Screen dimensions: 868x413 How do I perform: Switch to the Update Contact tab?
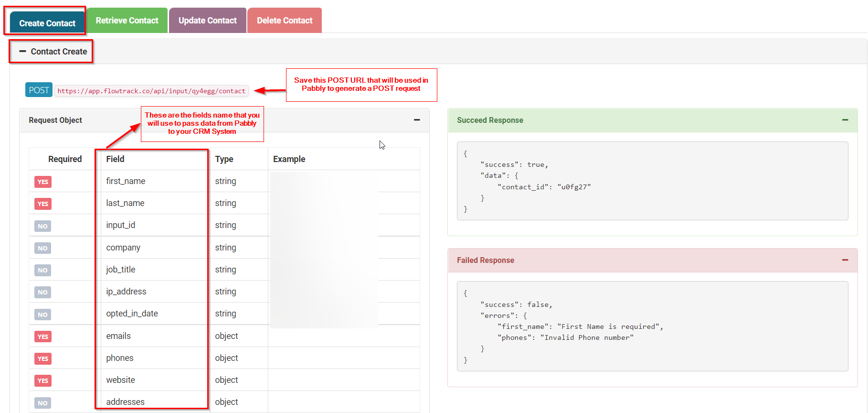[208, 21]
